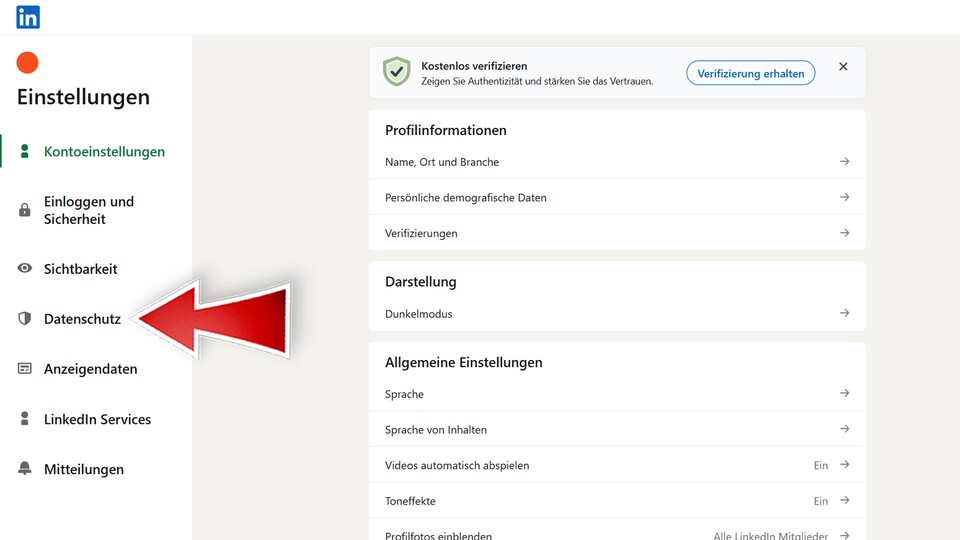Dismiss the verification banner
The width and height of the screenshot is (960, 540).
(x=843, y=67)
